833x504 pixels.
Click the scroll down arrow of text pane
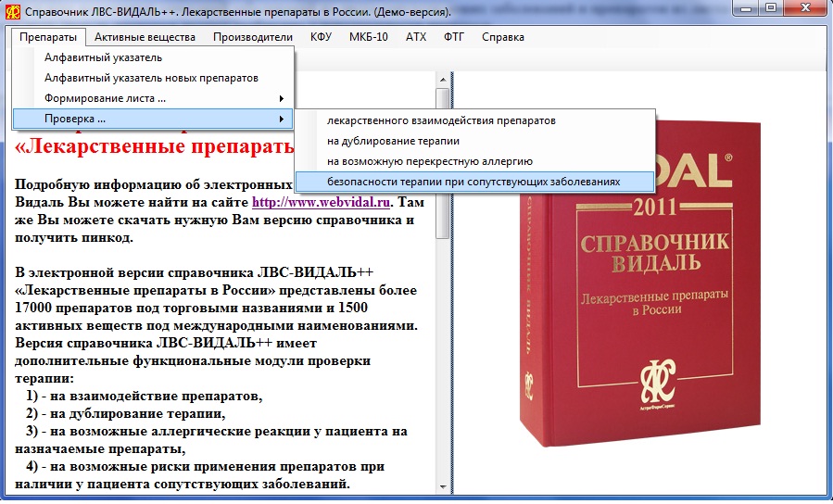pos(443,486)
